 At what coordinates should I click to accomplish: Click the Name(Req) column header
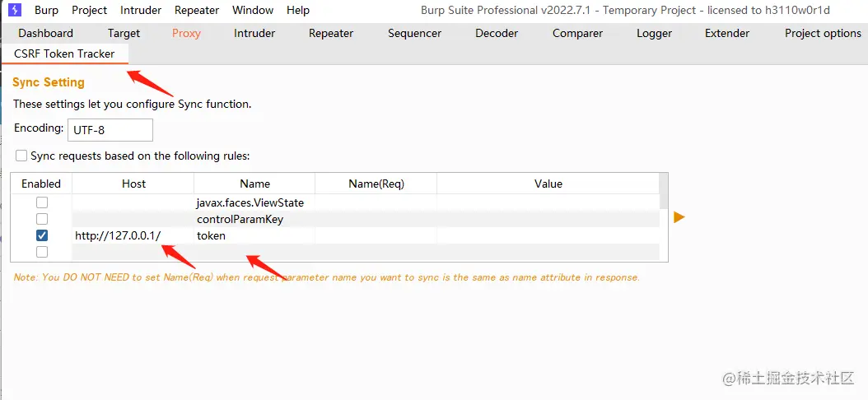pyautogui.click(x=376, y=184)
